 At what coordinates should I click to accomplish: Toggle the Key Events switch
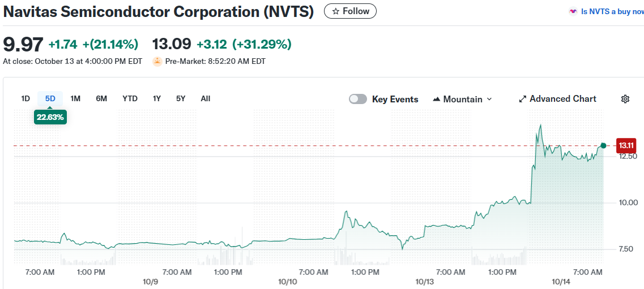[358, 99]
